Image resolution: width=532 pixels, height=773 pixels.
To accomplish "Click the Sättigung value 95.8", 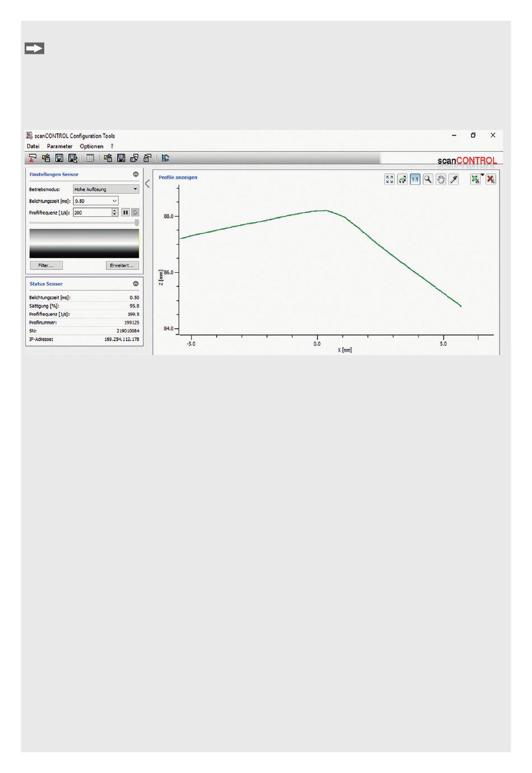I will pos(134,306).
